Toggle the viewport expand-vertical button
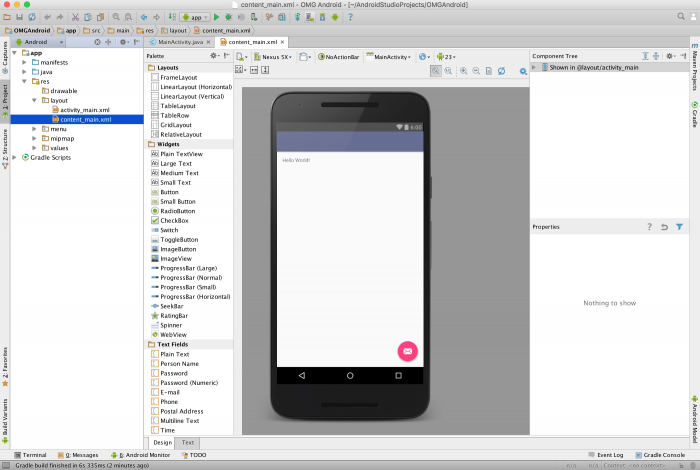This screenshot has width=700, height=470. point(265,70)
